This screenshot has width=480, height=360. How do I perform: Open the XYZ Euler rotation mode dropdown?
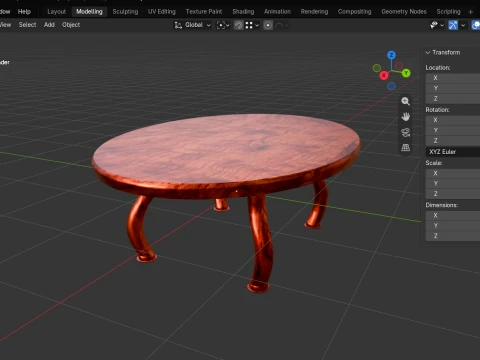tap(453, 152)
